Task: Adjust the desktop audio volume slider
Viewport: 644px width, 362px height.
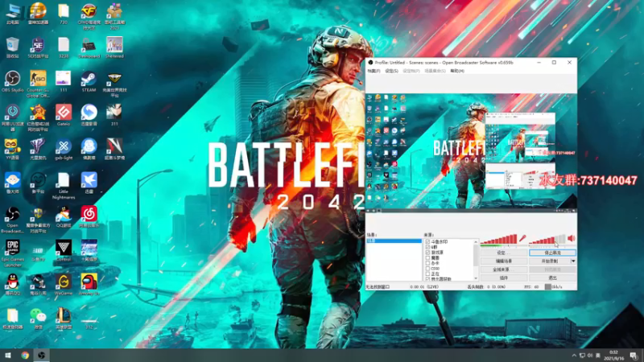Action: (x=547, y=239)
